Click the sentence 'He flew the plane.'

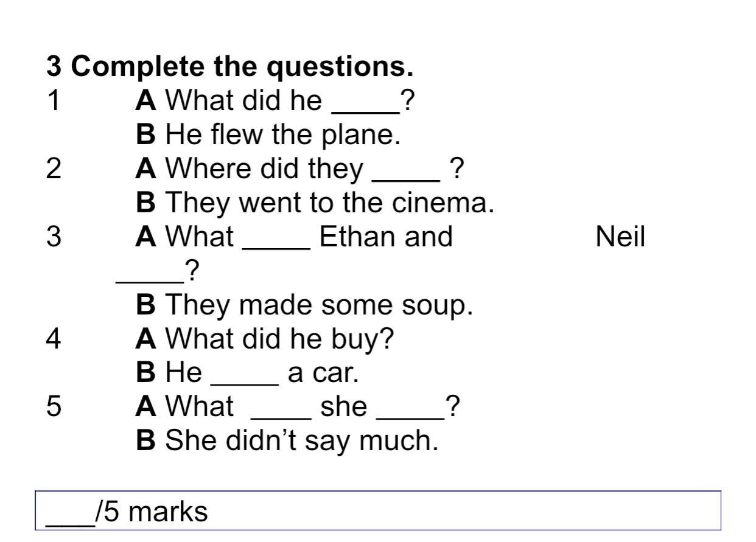click(268, 137)
